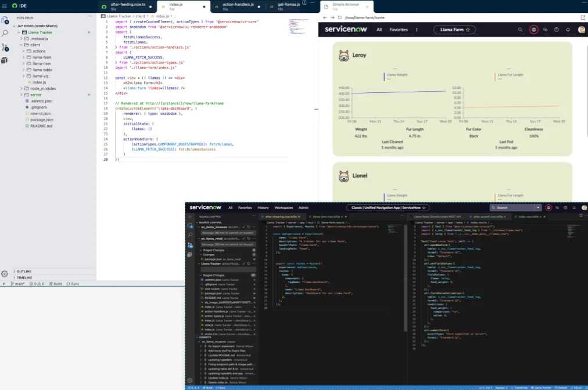
Task: Open Search in the IDE activity bar
Action: tap(5, 33)
